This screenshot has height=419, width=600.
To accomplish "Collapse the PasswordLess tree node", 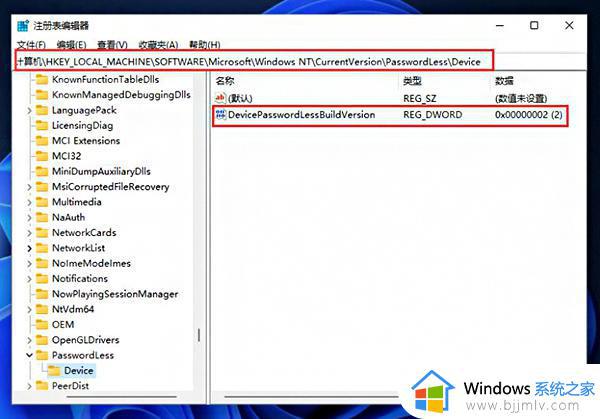I will 29,355.
